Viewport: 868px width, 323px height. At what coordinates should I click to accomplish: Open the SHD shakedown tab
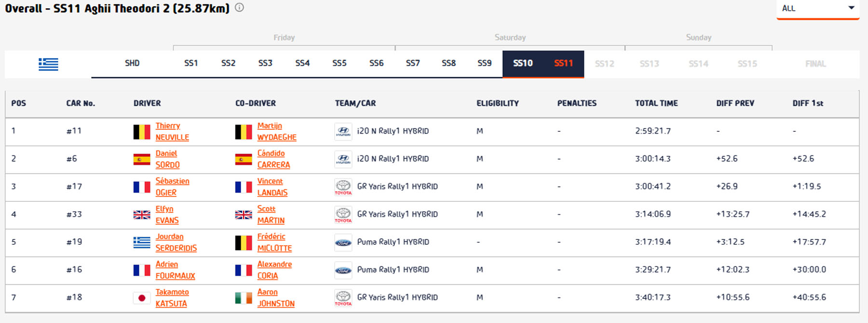pos(132,63)
